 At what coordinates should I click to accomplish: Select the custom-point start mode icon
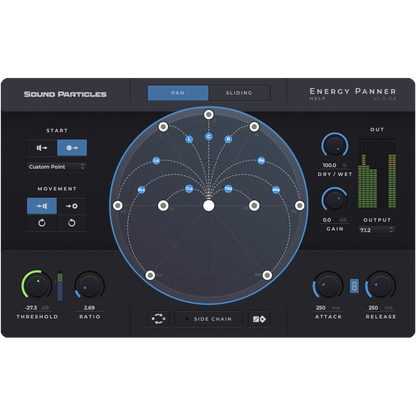point(72,148)
